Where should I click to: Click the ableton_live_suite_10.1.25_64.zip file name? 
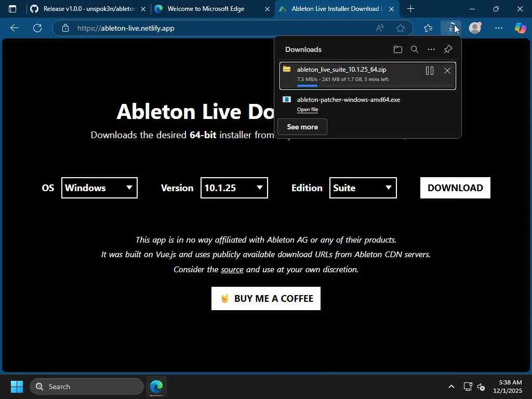[341, 70]
